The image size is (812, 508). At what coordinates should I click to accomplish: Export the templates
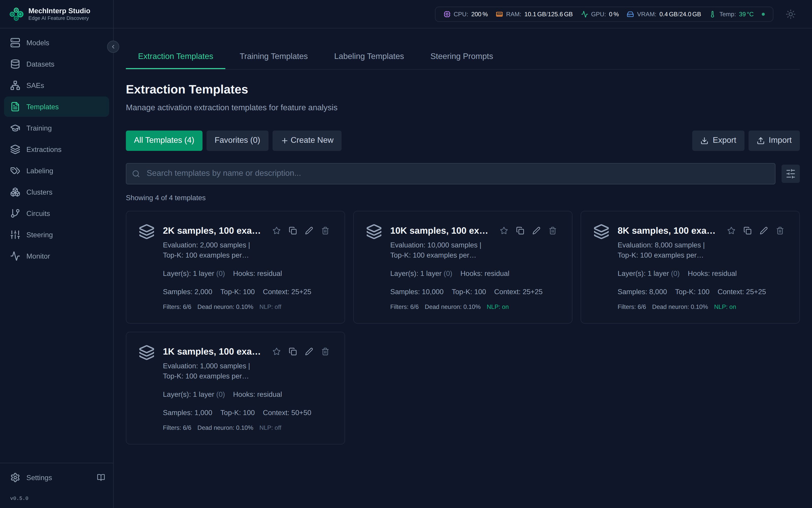point(718,140)
